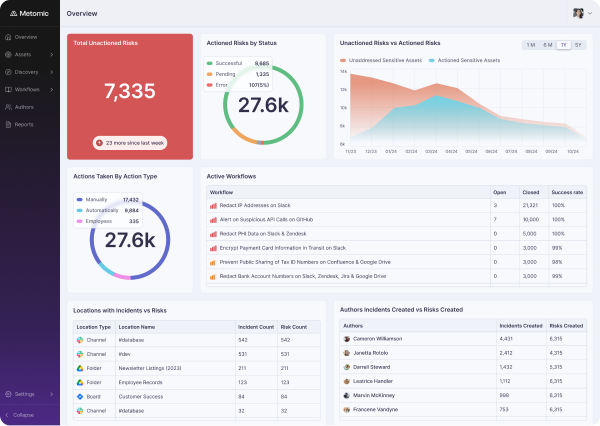
Task: Click the Discovery compass icon
Action: point(8,72)
